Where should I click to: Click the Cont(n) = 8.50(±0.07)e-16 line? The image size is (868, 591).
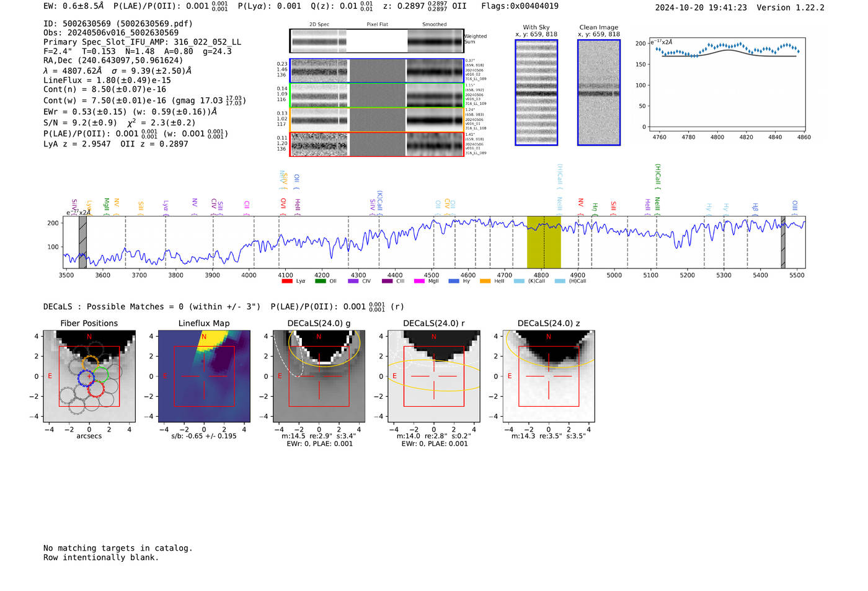pos(105,89)
